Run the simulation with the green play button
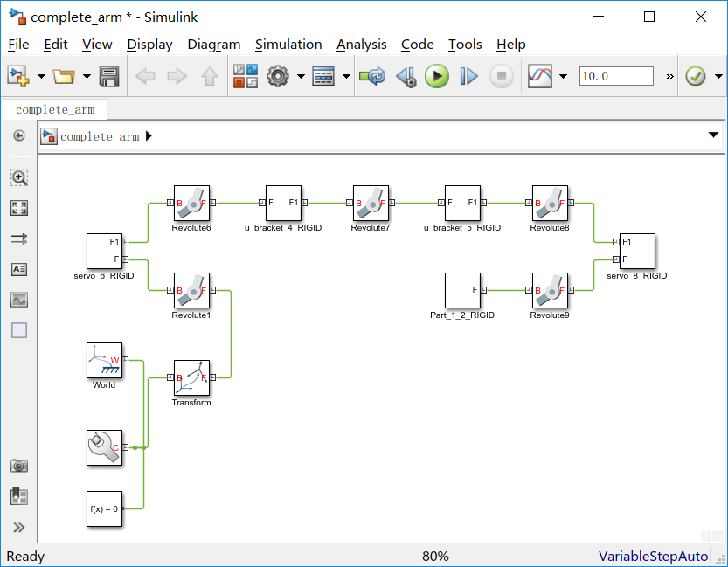This screenshot has height=567, width=728. [x=437, y=76]
